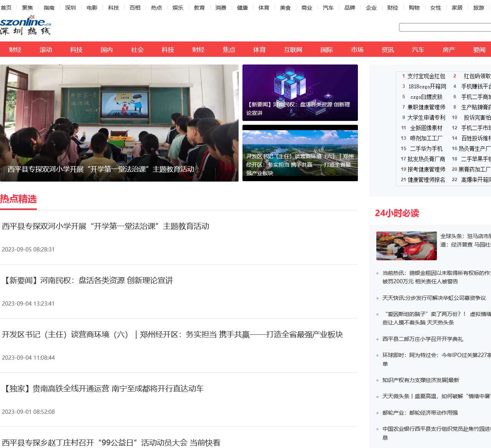Open 全球头条 驻马店市 headline
491x448 pixels.
[466, 240]
